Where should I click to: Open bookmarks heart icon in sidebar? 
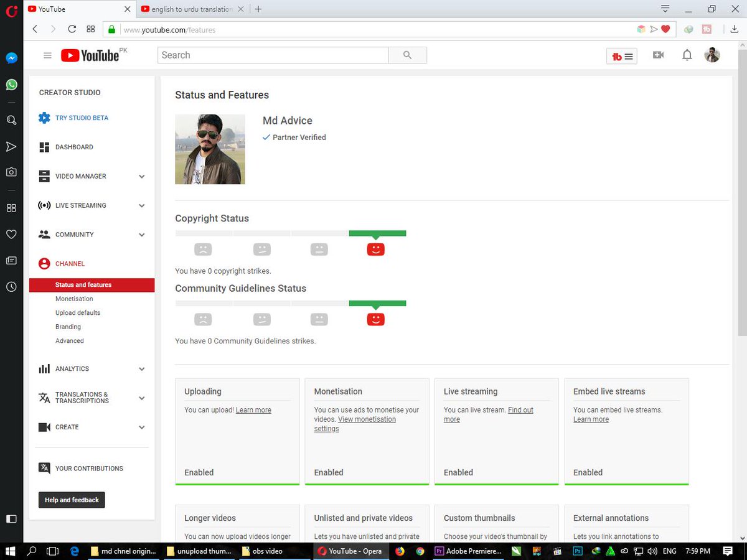tap(11, 234)
